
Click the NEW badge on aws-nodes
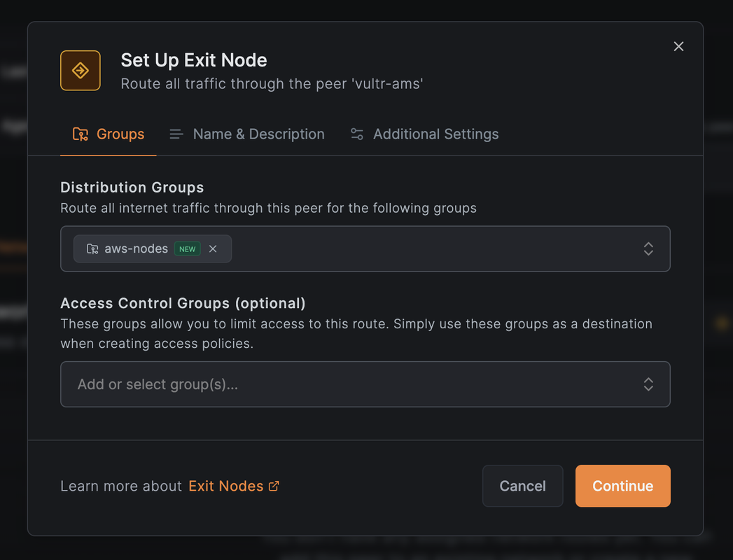(187, 248)
